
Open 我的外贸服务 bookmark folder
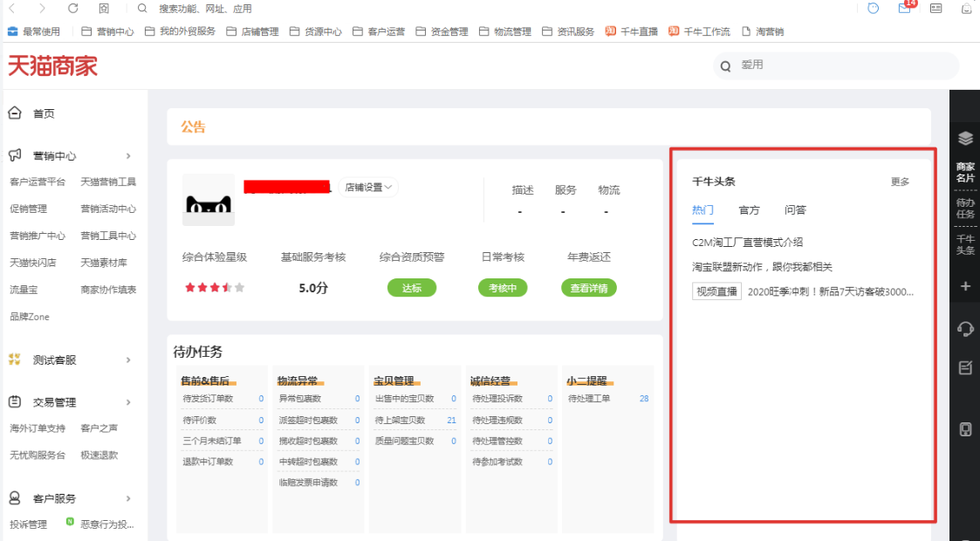[x=180, y=31]
